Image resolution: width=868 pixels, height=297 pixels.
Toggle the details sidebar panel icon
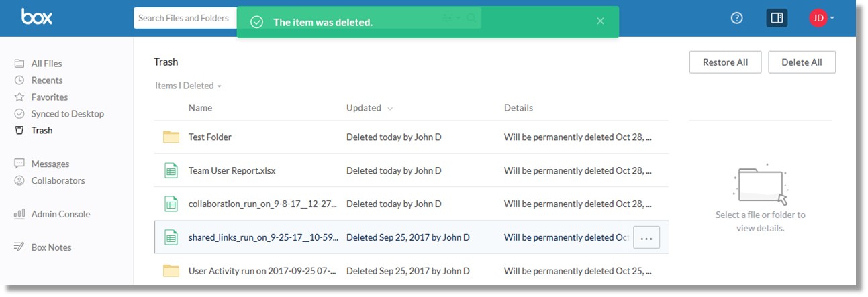[x=777, y=19]
